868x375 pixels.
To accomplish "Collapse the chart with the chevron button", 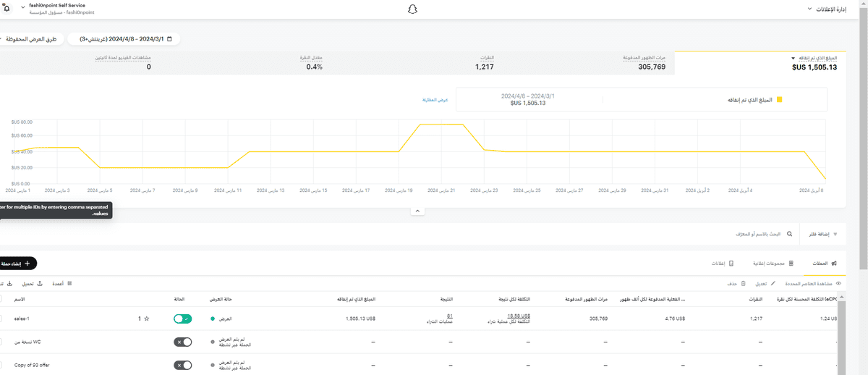I will (417, 211).
